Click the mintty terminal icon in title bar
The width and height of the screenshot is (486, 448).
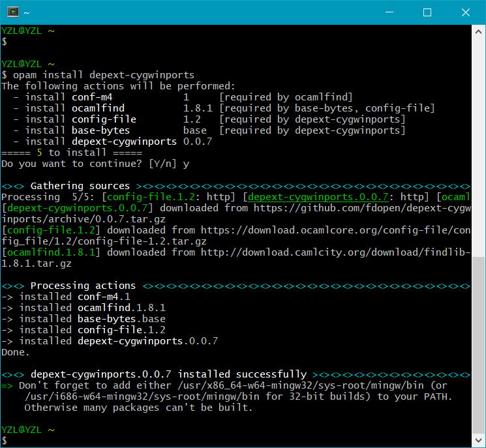(13, 12)
